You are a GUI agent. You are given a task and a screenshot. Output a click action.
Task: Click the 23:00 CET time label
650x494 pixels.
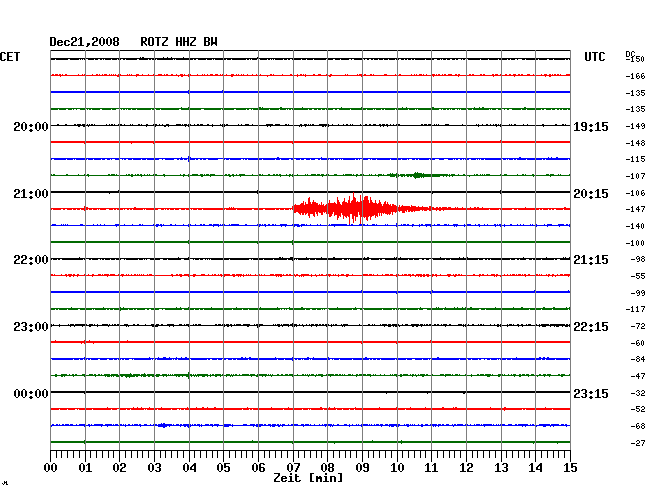[x=31, y=327]
